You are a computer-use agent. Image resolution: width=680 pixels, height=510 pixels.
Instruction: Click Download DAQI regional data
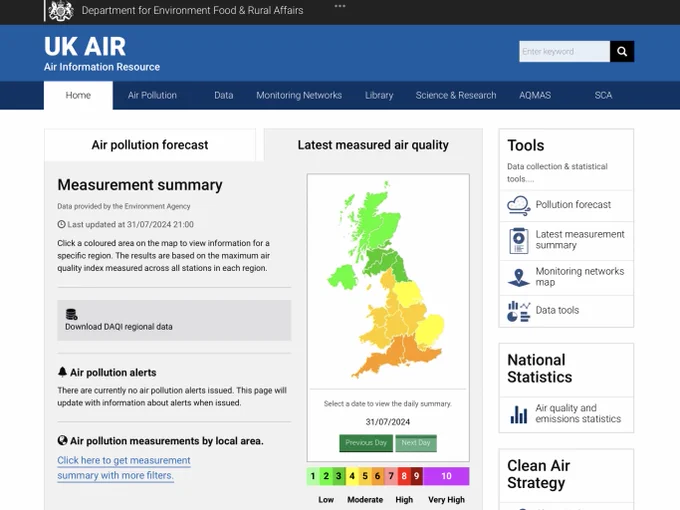[x=174, y=320]
